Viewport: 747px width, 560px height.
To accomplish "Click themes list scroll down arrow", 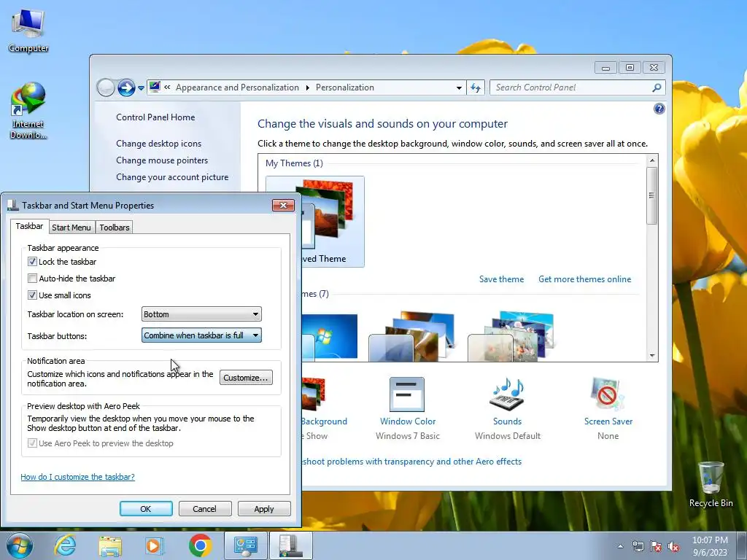I will (651, 356).
